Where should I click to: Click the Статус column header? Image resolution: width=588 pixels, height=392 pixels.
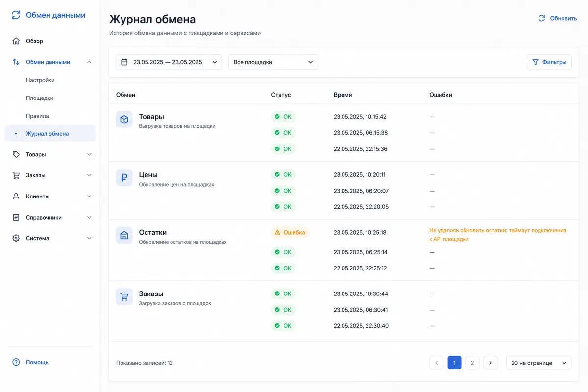tap(281, 95)
